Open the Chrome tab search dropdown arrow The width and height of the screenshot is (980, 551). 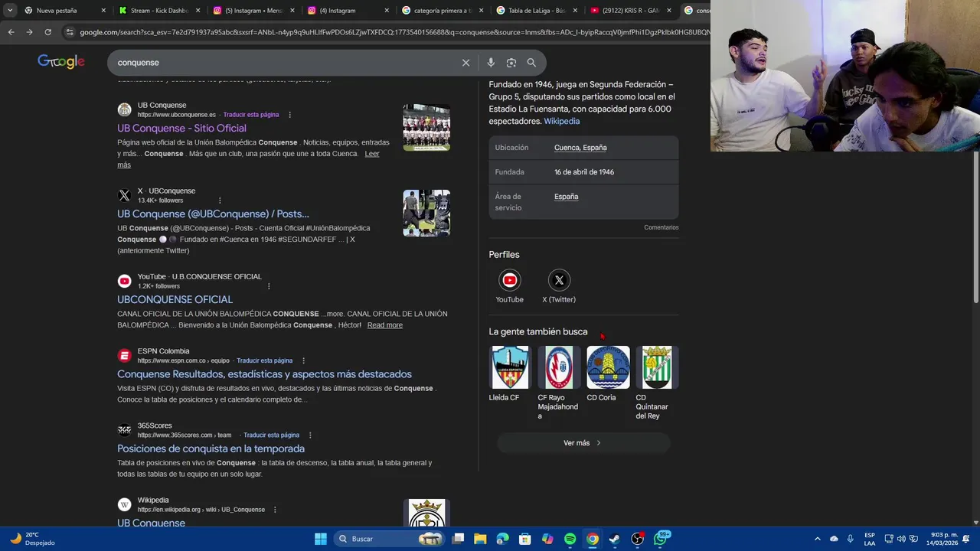coord(10,11)
